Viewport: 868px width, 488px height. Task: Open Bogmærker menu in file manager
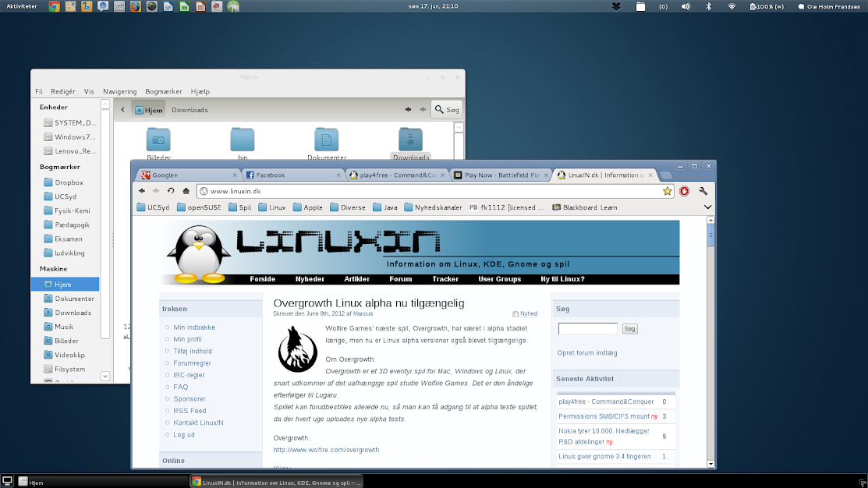coord(163,91)
